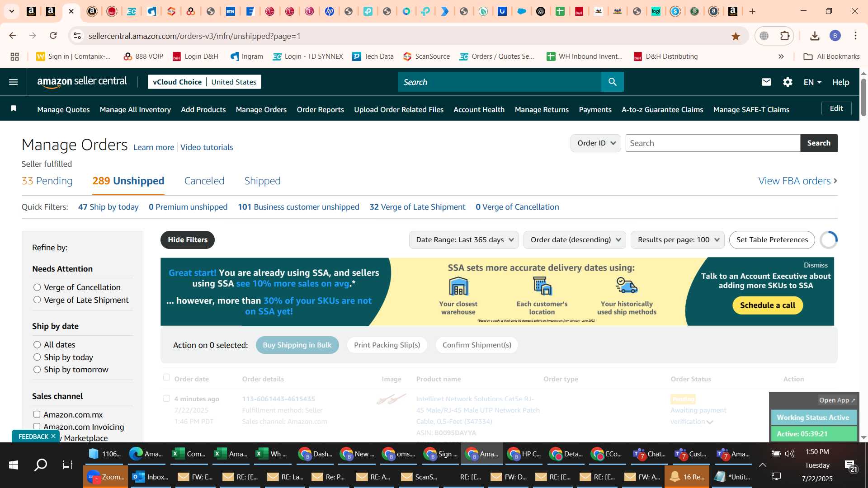Open the Date Range Last 365 days dropdown

coord(464,240)
